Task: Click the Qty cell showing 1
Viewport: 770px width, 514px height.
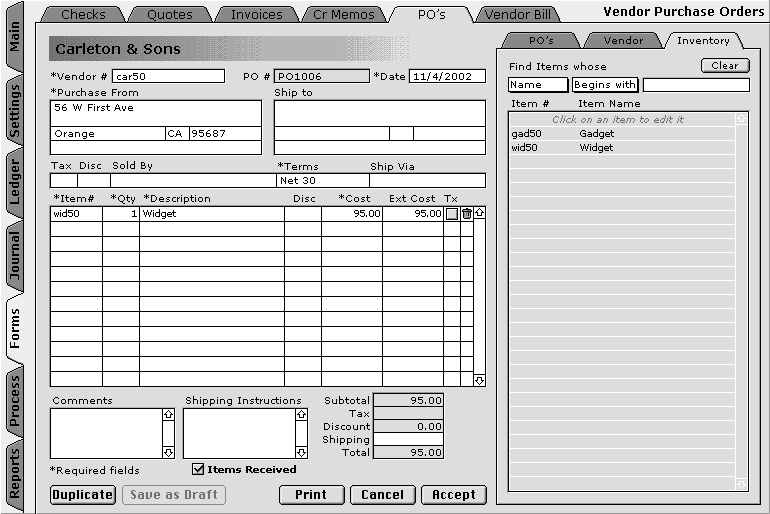Action: pos(121,214)
